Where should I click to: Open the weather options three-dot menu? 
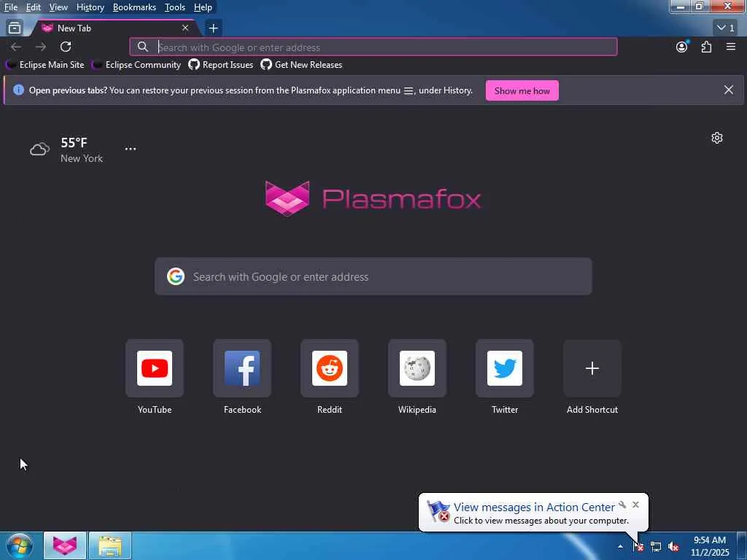coord(131,149)
